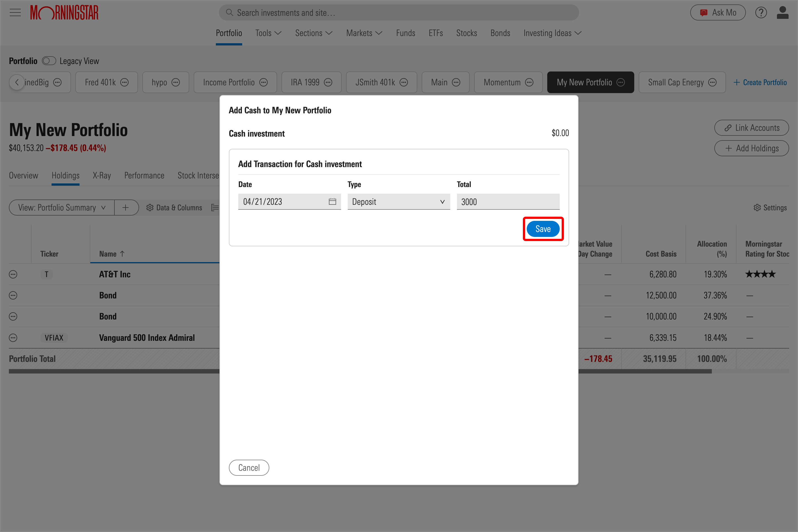Switch to the X-Ray tab

click(102, 175)
